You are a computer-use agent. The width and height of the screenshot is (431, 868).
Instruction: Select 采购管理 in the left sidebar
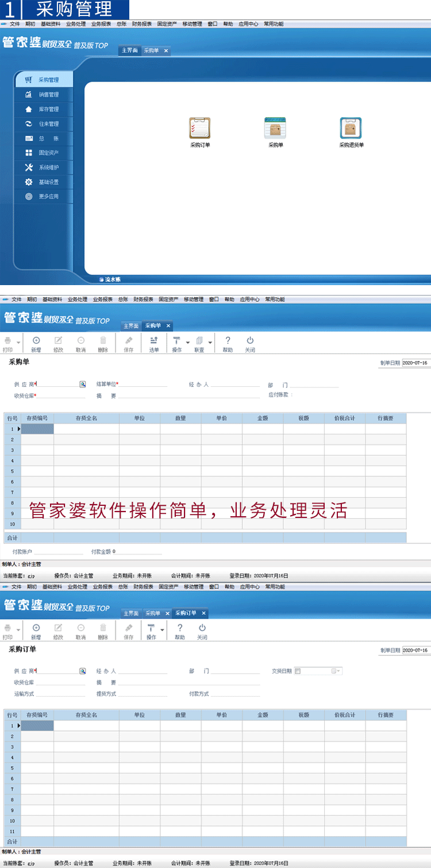click(x=44, y=80)
